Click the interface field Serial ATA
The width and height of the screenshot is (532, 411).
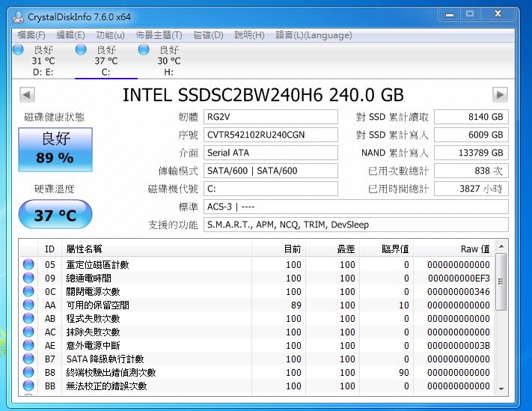[271, 153]
